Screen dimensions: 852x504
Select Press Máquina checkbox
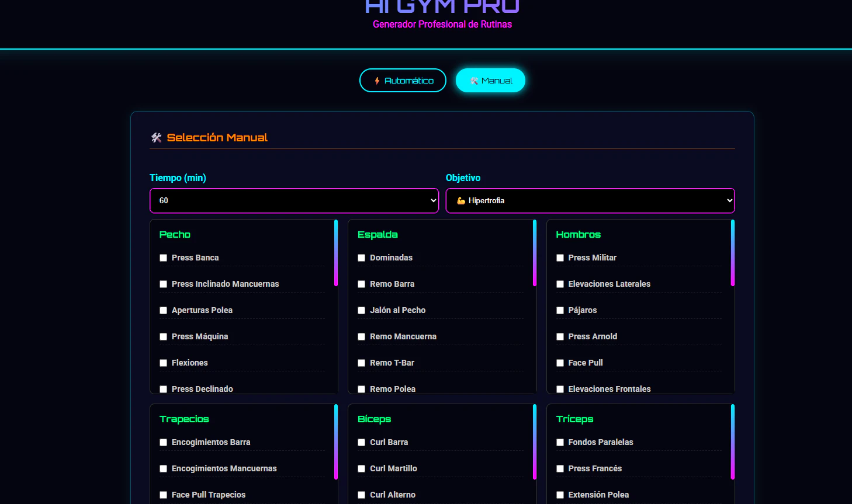164,336
